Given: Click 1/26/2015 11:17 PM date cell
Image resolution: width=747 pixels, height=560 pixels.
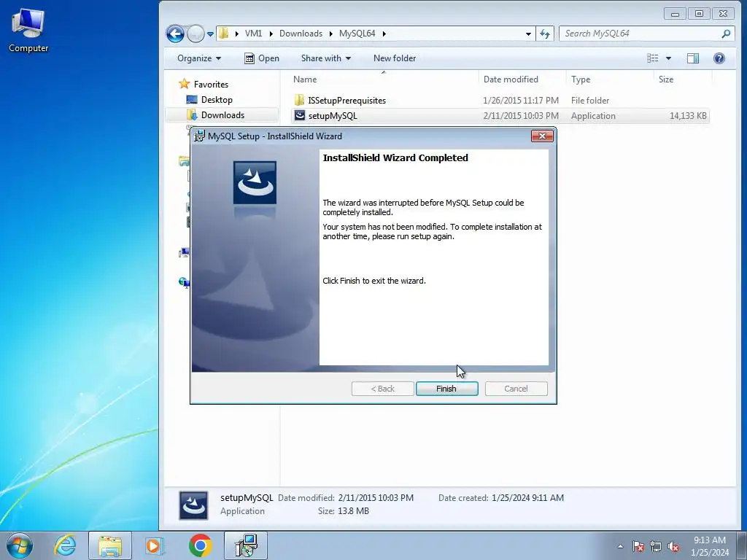Looking at the screenshot, I should [521, 101].
